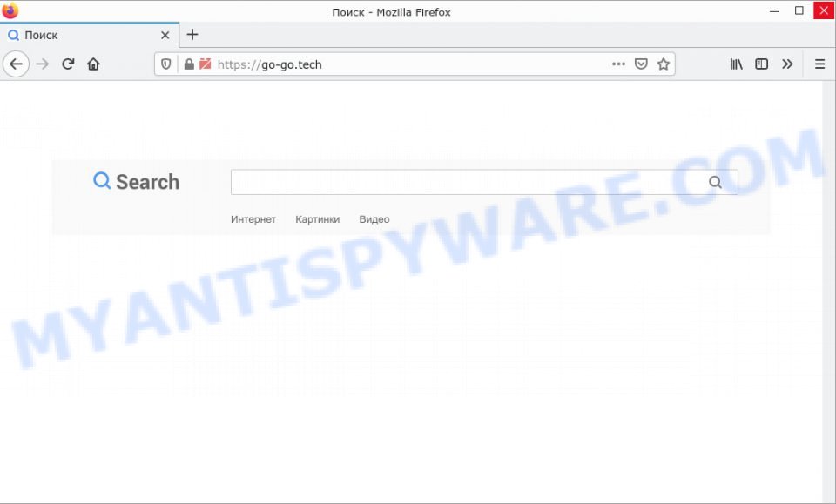This screenshot has width=836, height=504.
Task: Toggle the sidebar view
Action: tap(761, 64)
